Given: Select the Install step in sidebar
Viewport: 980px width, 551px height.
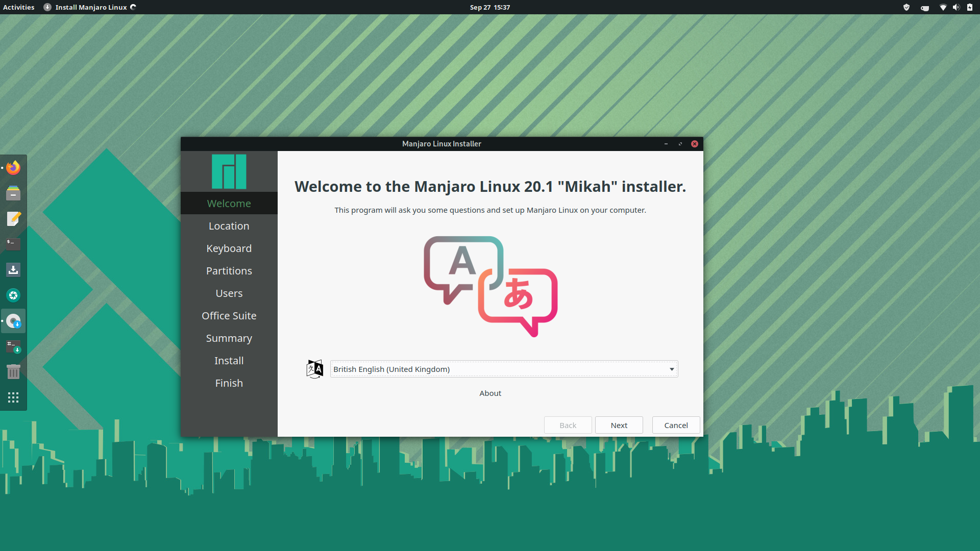Looking at the screenshot, I should [x=229, y=360].
